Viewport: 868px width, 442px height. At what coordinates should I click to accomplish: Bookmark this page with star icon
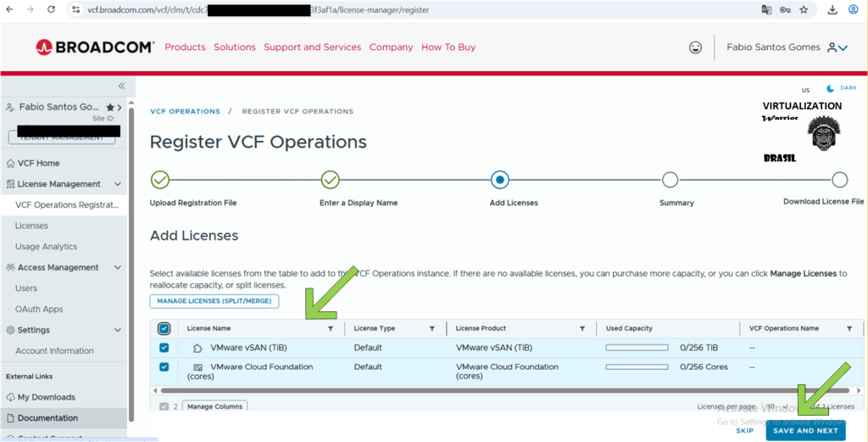click(804, 9)
